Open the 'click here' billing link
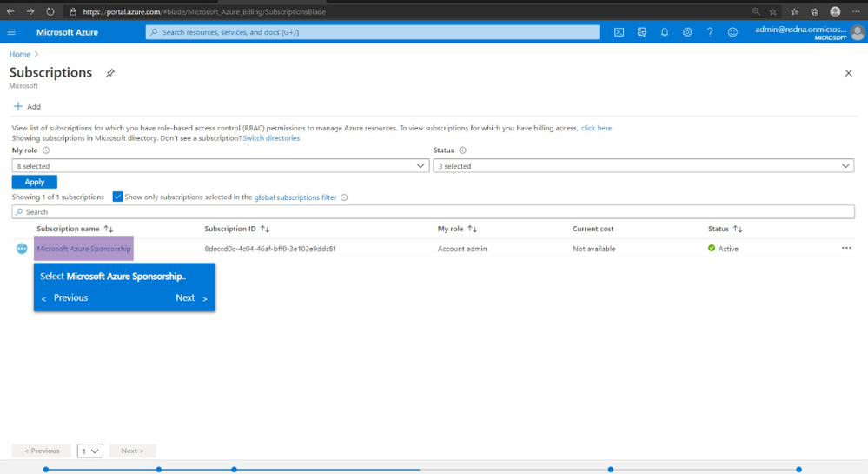Viewport: 868px width, 474px height. pyautogui.click(x=596, y=128)
